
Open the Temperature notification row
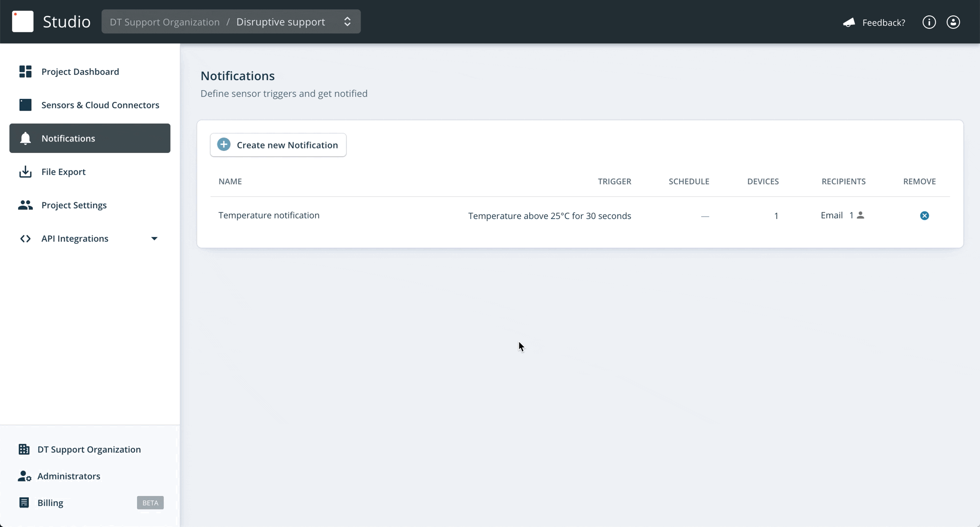click(580, 216)
